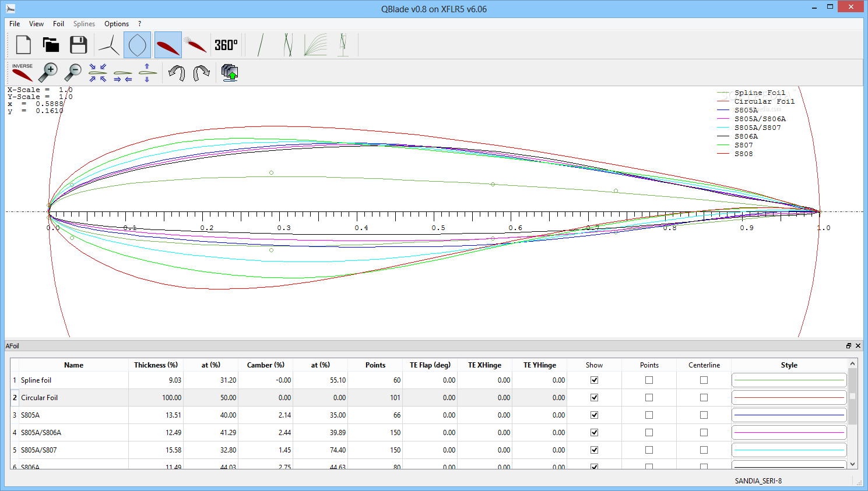This screenshot has height=491, width=868.
Task: Enable Points for Spline foil
Action: (649, 380)
